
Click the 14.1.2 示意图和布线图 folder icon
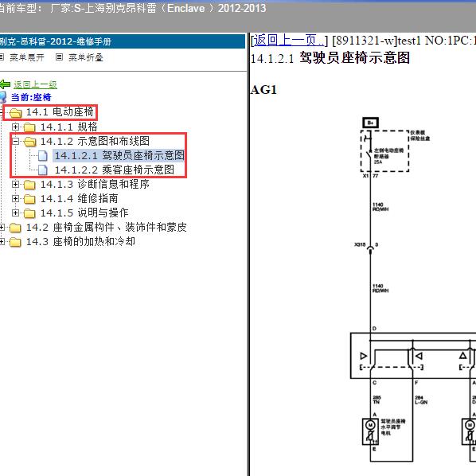[29, 142]
